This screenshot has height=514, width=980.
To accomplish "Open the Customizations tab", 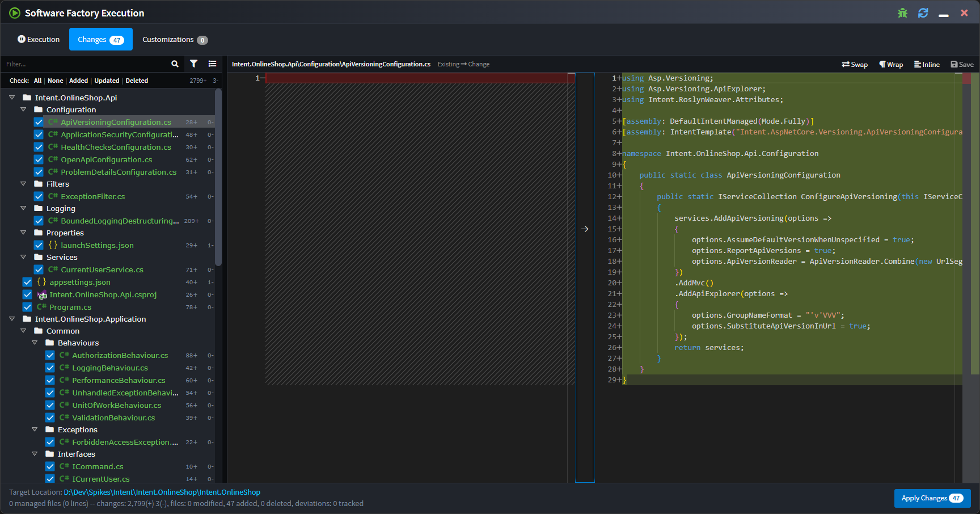I will [x=175, y=39].
